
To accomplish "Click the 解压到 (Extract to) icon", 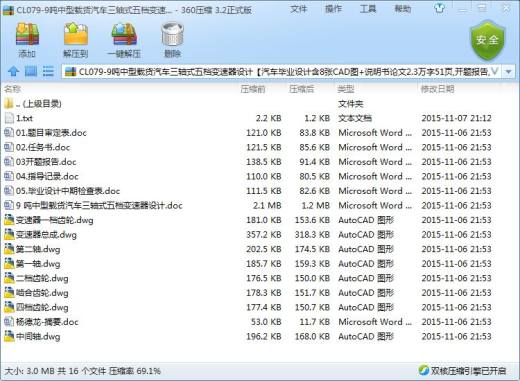I will [76, 34].
